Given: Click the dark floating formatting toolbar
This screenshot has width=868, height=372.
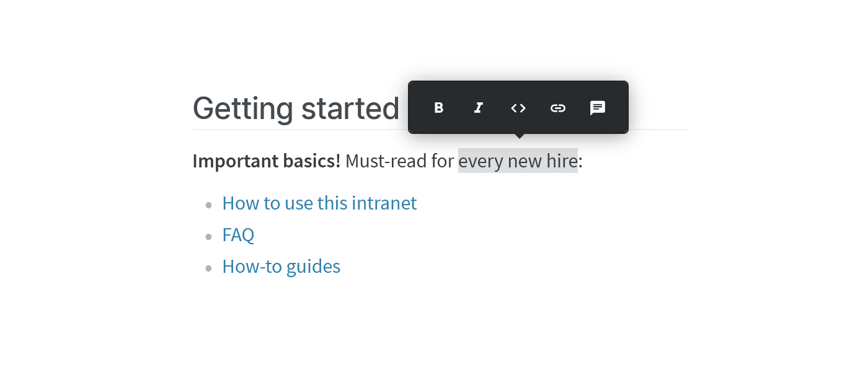Looking at the screenshot, I should [518, 107].
